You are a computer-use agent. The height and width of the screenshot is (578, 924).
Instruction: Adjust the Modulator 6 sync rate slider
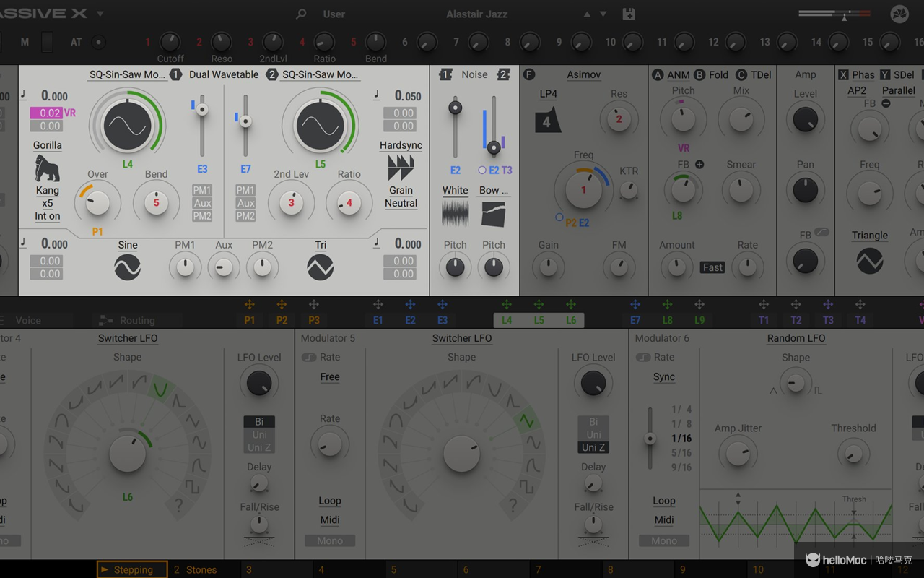point(650,438)
